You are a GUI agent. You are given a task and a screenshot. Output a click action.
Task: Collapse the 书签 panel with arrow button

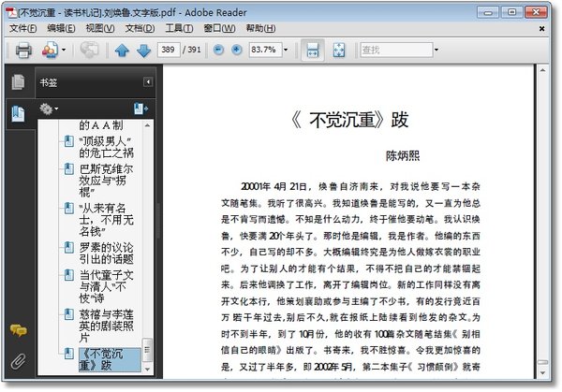(148, 82)
